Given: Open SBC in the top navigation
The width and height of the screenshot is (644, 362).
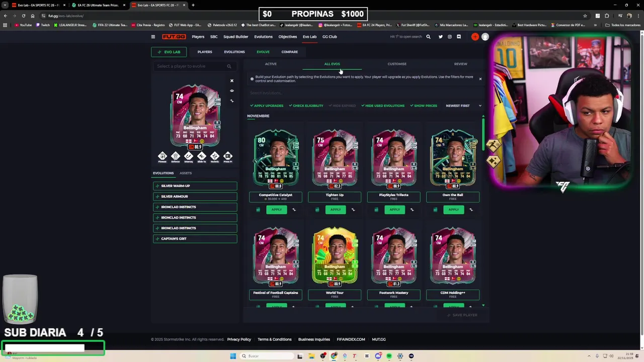Looking at the screenshot, I should (214, 37).
